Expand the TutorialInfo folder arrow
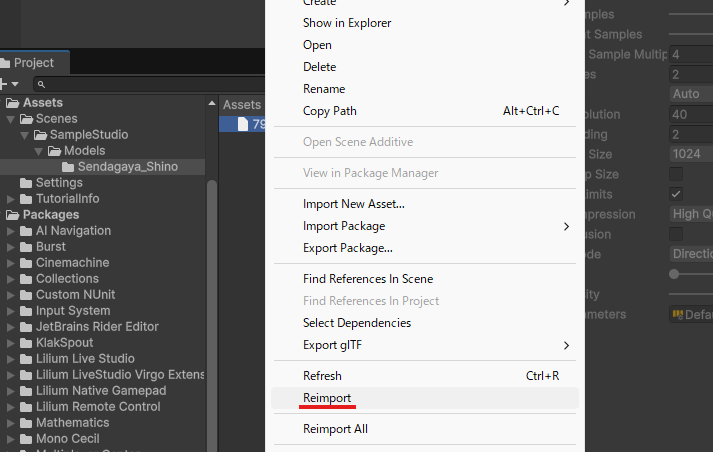Screen dimensions: 713x452 [10, 199]
